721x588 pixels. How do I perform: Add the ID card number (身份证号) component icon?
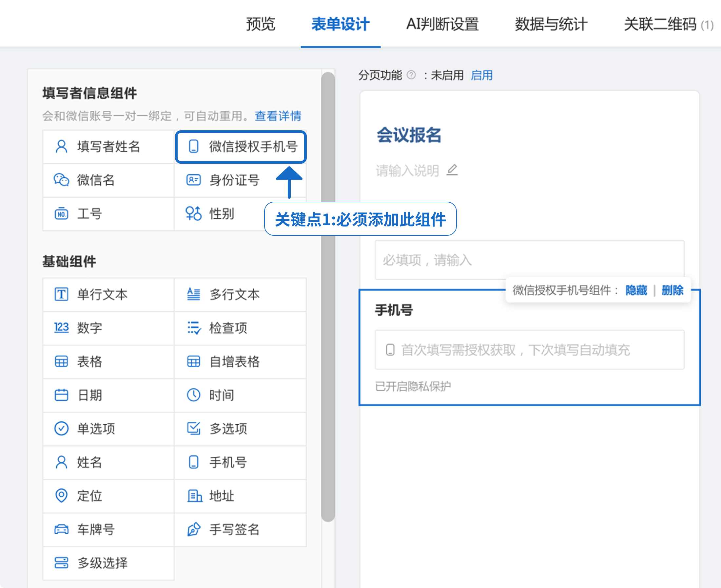tap(194, 180)
